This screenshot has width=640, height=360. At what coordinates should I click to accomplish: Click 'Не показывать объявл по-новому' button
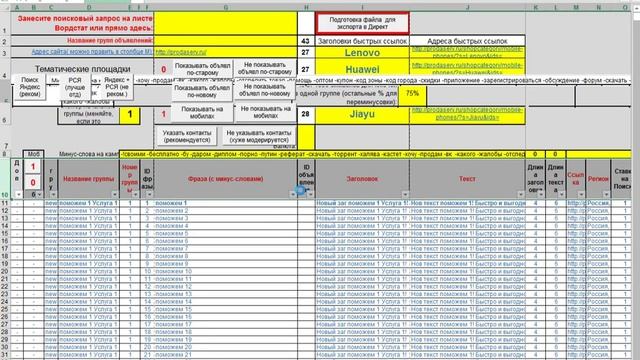[265, 90]
